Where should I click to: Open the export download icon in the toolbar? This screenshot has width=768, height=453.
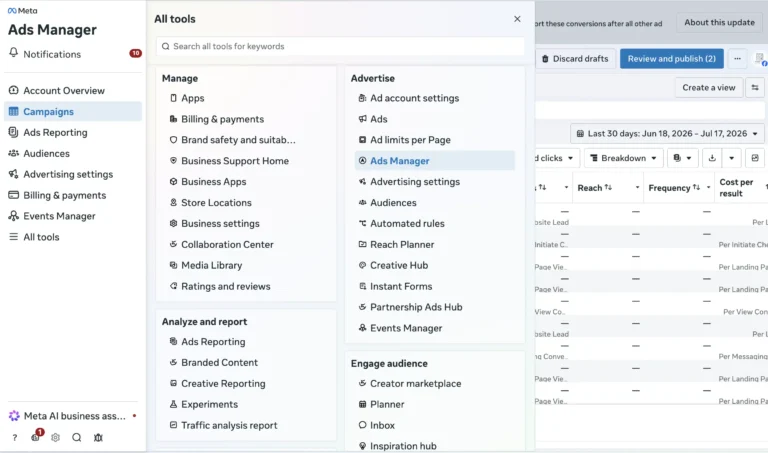pos(712,158)
